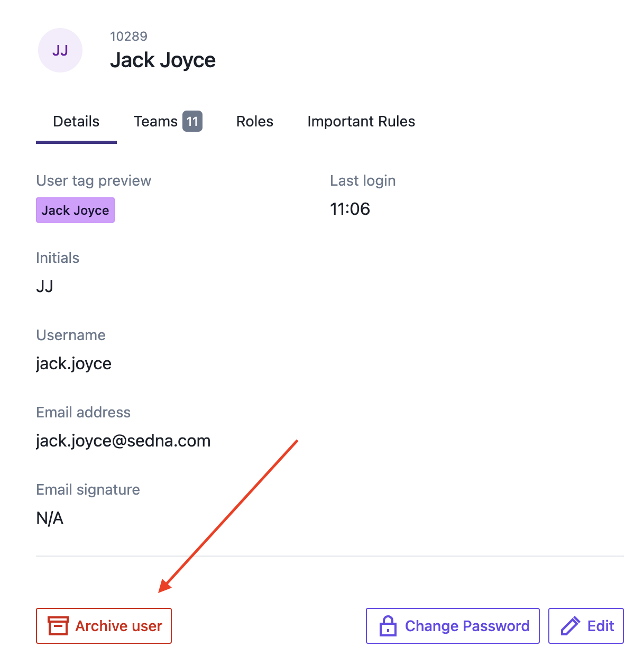The image size is (644, 656).
Task: Open the Roles tab
Action: (255, 122)
